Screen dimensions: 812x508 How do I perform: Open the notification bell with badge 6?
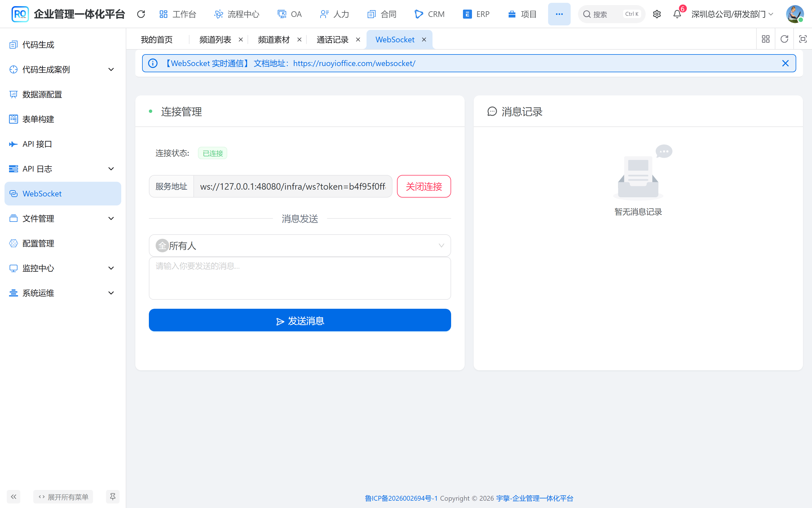(677, 14)
